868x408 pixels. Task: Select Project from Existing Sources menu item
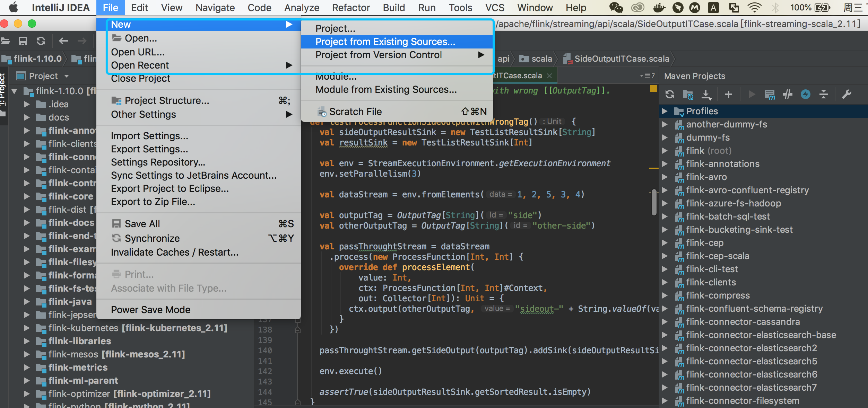pyautogui.click(x=385, y=42)
